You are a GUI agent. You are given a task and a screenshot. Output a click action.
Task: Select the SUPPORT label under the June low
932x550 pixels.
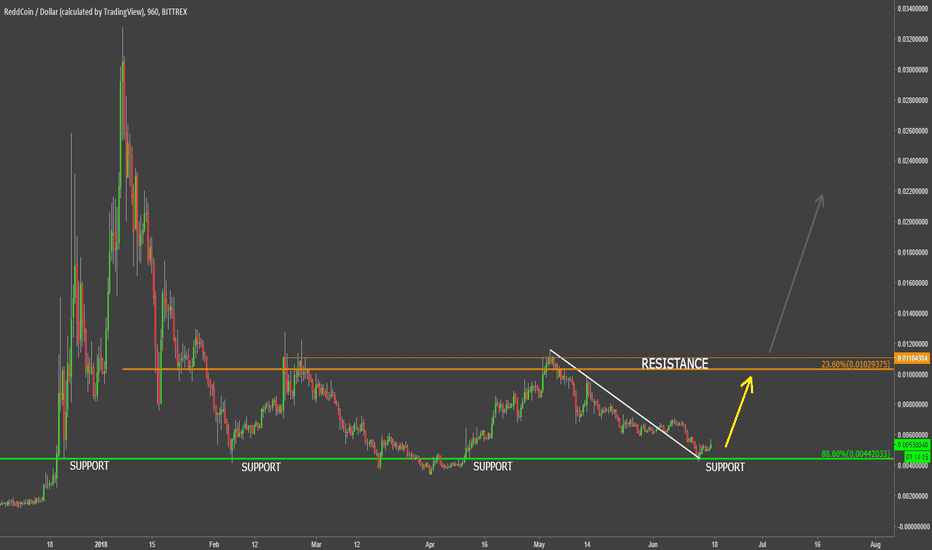(x=725, y=467)
